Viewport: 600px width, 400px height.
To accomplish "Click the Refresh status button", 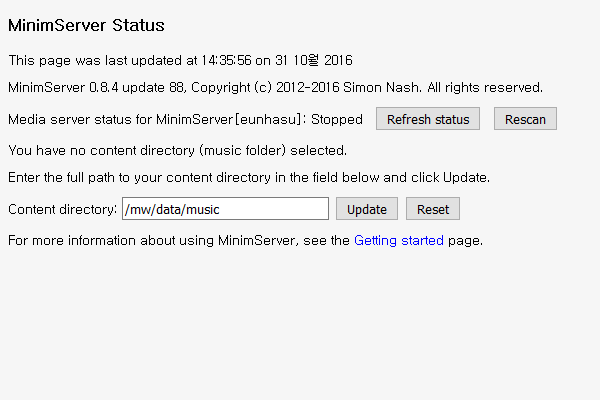I will click(428, 119).
